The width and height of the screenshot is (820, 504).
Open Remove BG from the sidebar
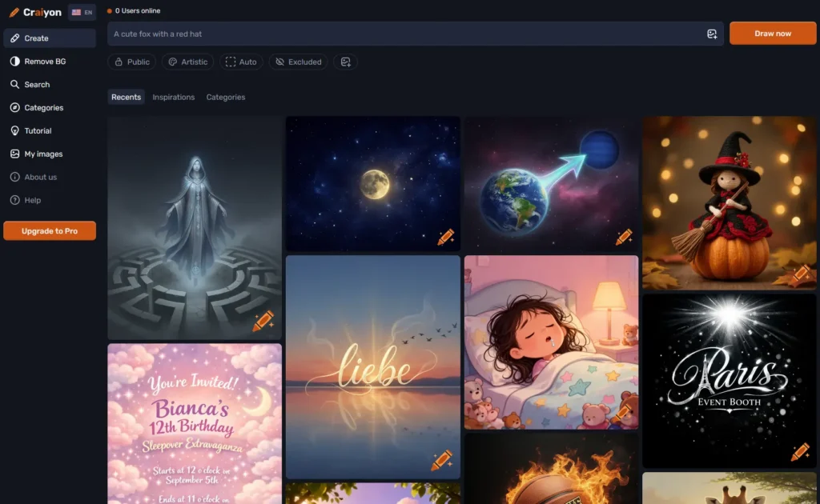(x=44, y=61)
